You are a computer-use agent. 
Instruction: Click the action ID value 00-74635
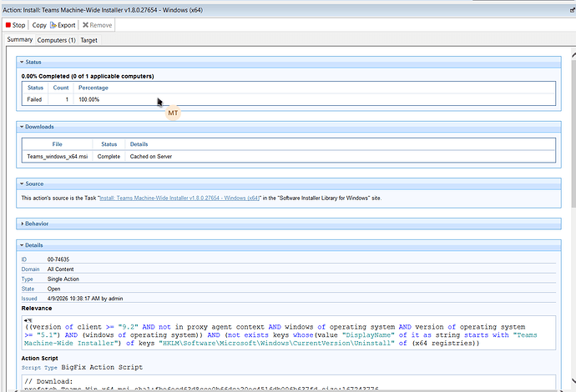pyautogui.click(x=58, y=259)
